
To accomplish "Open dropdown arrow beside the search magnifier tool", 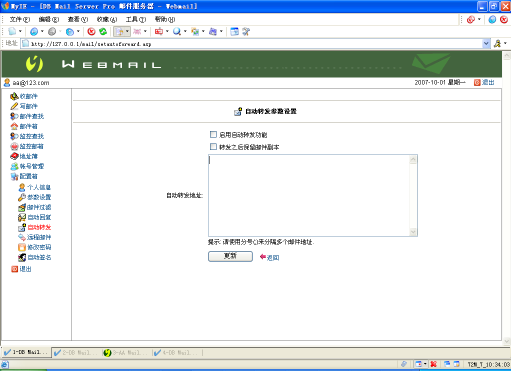I will click(185, 32).
